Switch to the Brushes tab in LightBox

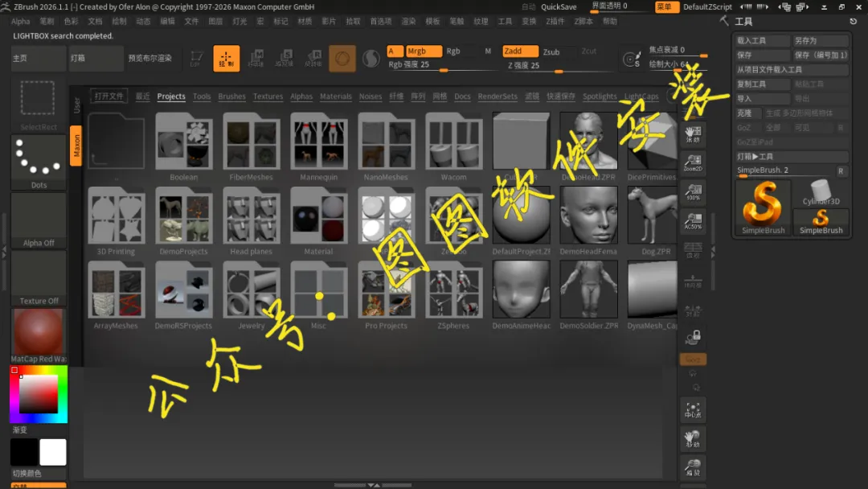(x=231, y=97)
